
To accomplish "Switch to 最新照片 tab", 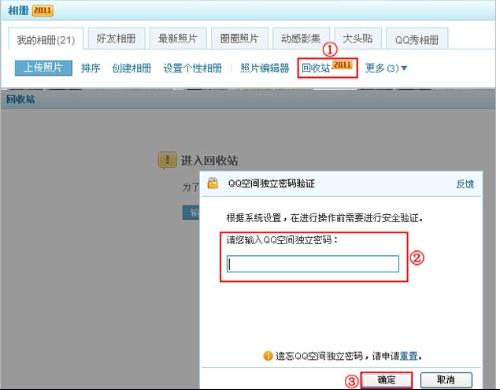I will pos(178,39).
